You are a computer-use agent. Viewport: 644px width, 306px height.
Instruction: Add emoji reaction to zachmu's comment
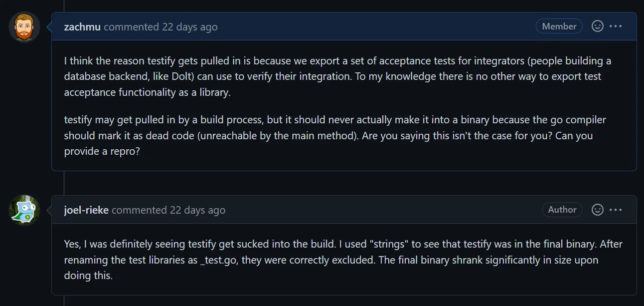pos(597,26)
